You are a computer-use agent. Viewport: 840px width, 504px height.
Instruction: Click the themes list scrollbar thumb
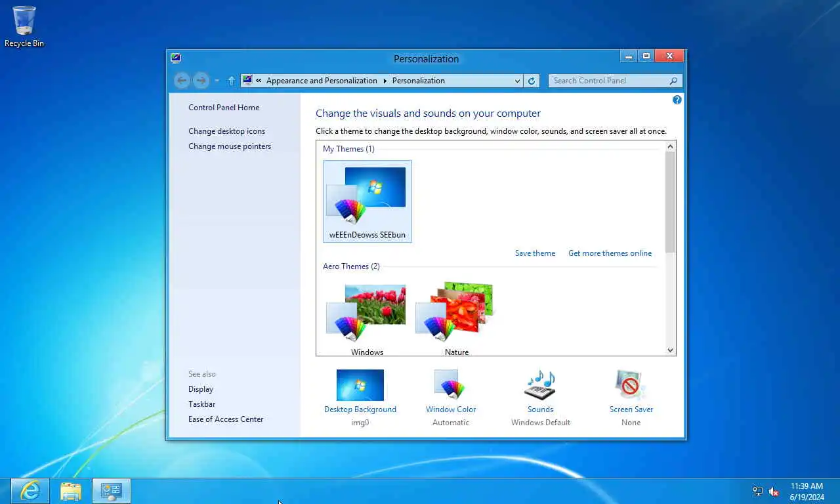click(x=670, y=202)
